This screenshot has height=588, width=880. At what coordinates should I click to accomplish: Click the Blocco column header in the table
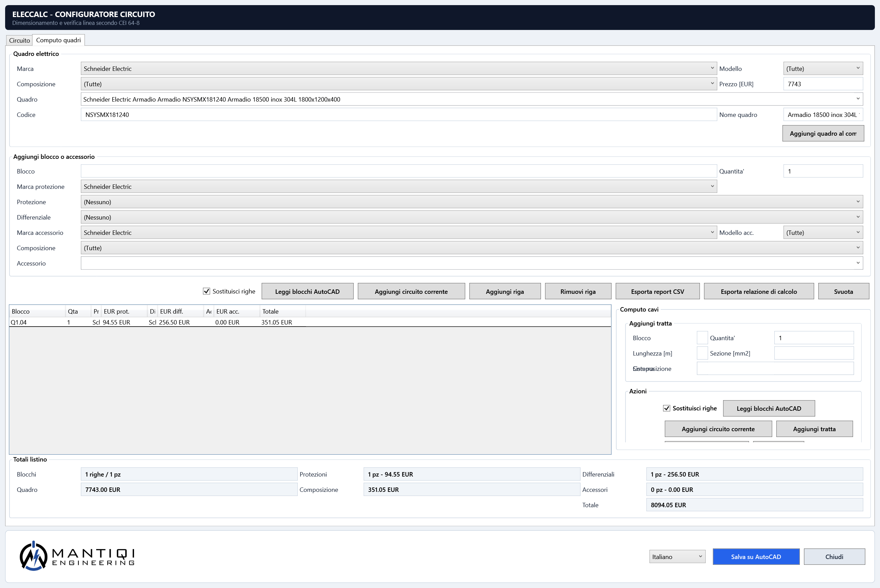[38, 312]
